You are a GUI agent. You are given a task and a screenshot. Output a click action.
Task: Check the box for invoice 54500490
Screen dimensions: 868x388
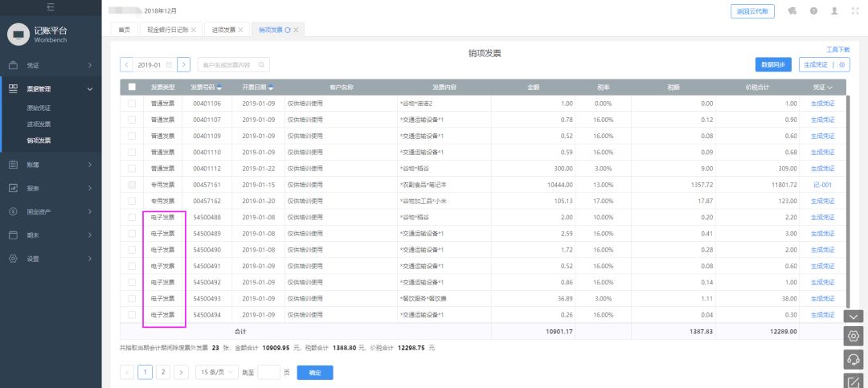pyautogui.click(x=132, y=250)
